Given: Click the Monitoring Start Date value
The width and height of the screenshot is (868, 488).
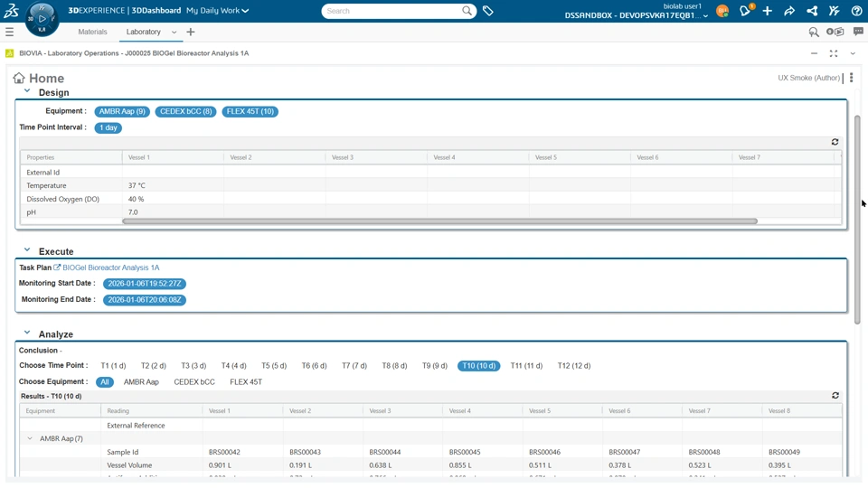Looking at the screenshot, I should tap(145, 283).
